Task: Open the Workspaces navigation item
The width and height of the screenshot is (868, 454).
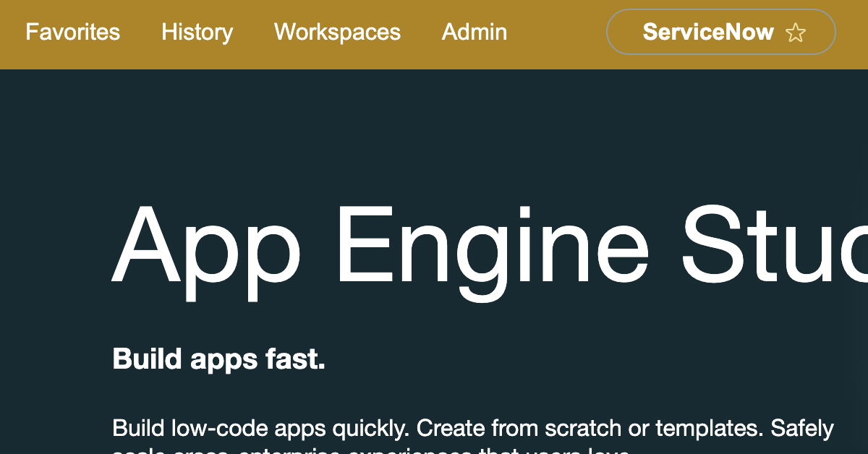Action: click(336, 32)
